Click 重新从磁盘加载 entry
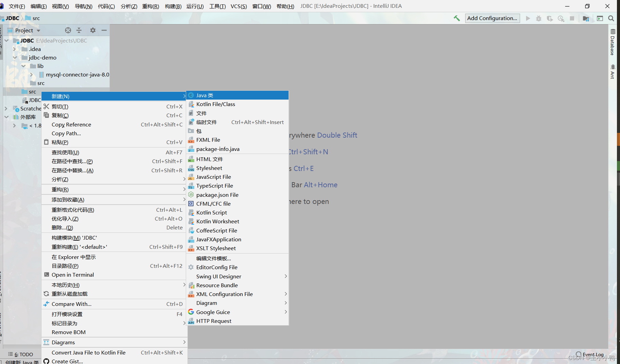 click(x=114, y=294)
